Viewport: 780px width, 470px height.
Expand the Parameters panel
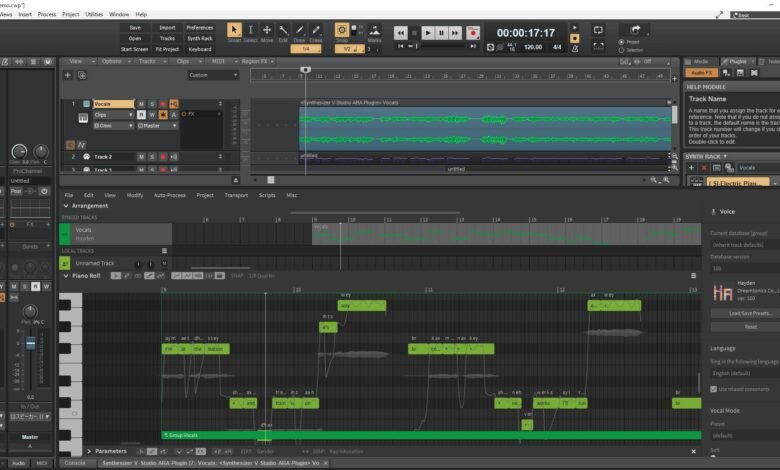tap(89, 451)
